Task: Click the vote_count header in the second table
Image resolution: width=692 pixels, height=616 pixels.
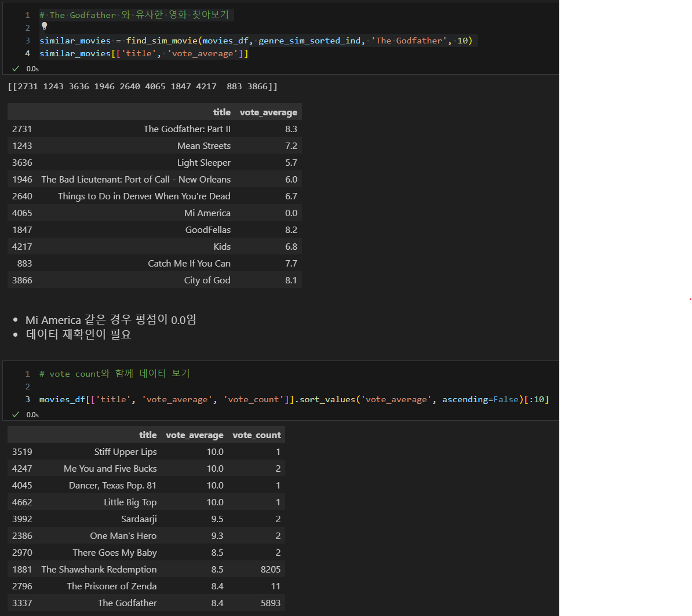Action: [256, 435]
